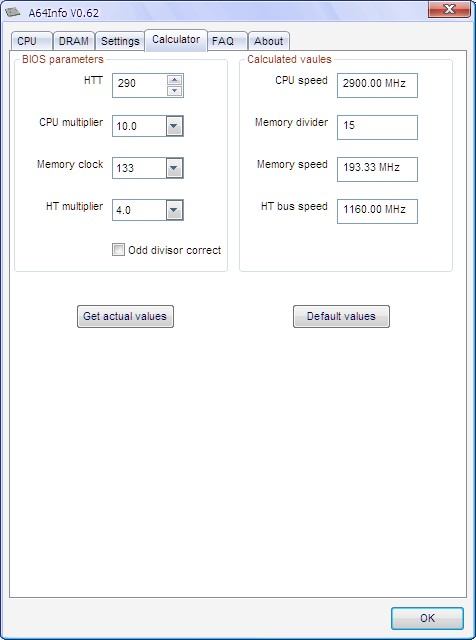The width and height of the screenshot is (476, 640).
Task: Click the CPU speed calculated value field
Action: pyautogui.click(x=377, y=85)
